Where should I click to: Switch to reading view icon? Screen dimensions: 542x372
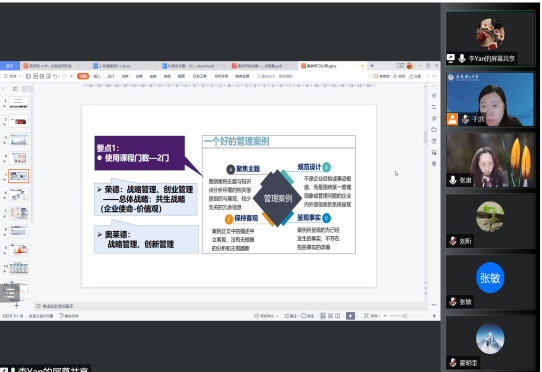tap(337, 316)
